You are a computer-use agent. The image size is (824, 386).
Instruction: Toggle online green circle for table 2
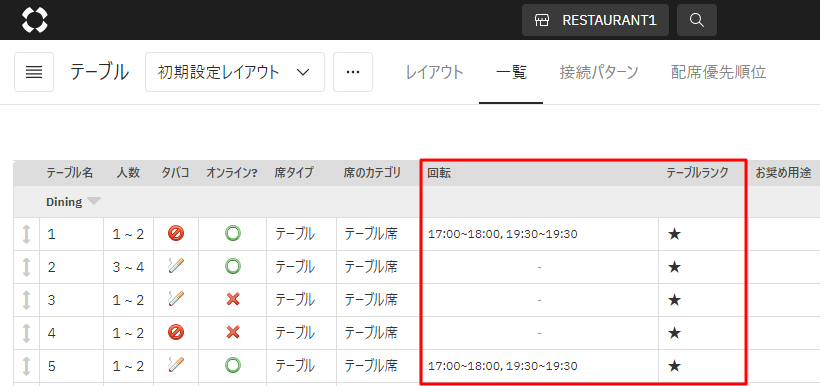(233, 267)
